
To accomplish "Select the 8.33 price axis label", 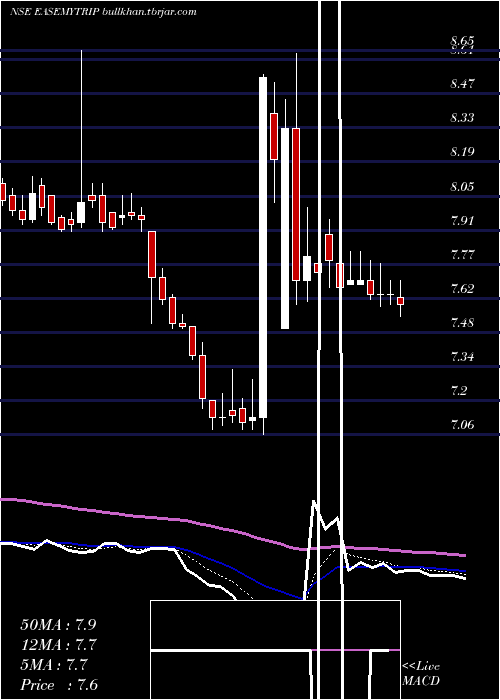I will 462,118.
